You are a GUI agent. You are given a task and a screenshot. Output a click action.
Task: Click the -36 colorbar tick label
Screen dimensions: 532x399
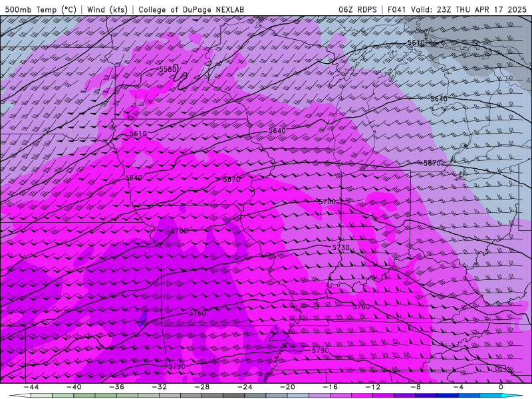point(117,387)
